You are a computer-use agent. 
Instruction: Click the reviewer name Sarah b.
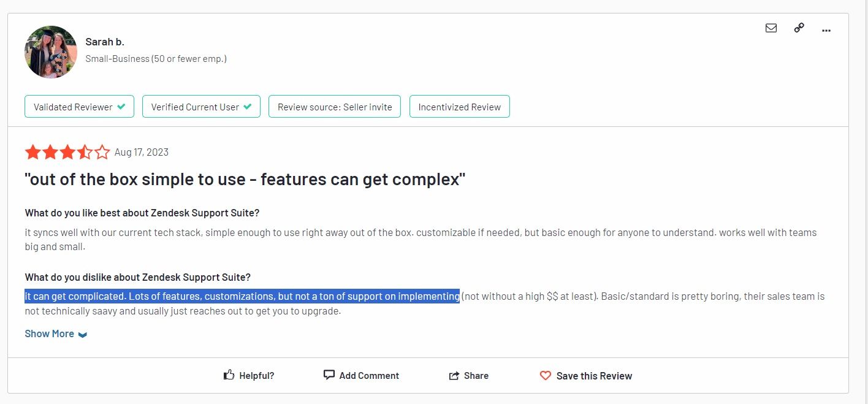(105, 42)
